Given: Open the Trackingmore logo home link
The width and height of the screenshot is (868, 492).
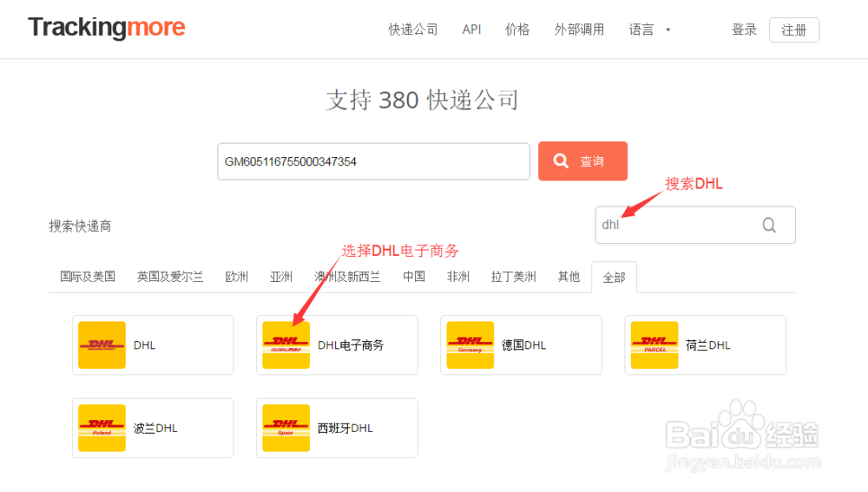Looking at the screenshot, I should 106,28.
